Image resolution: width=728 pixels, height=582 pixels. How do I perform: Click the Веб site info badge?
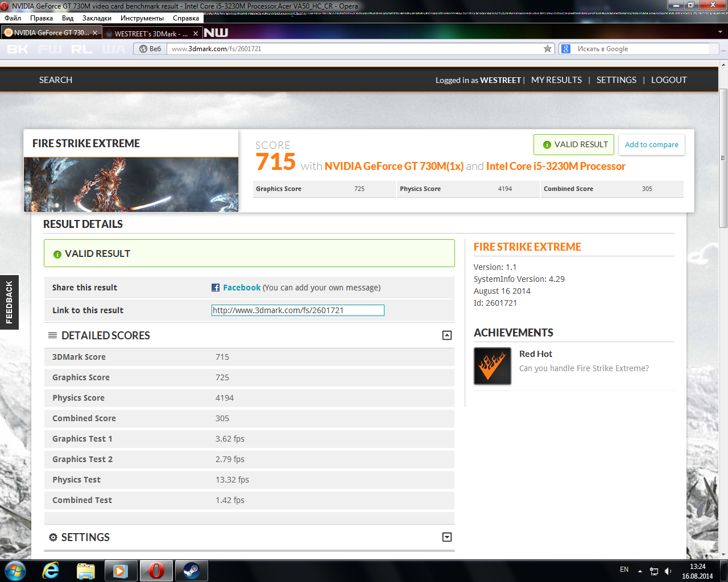(x=150, y=49)
